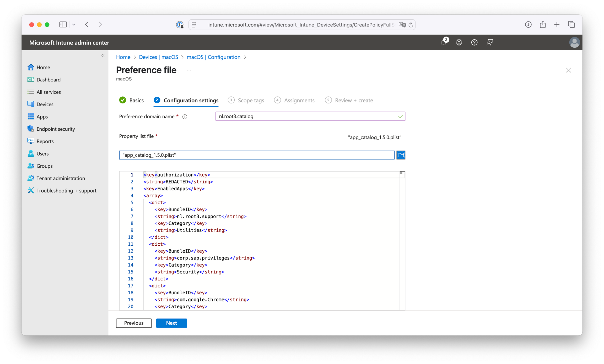Click the EnabledApps key line
This screenshot has height=364, width=604.
pyautogui.click(x=174, y=189)
